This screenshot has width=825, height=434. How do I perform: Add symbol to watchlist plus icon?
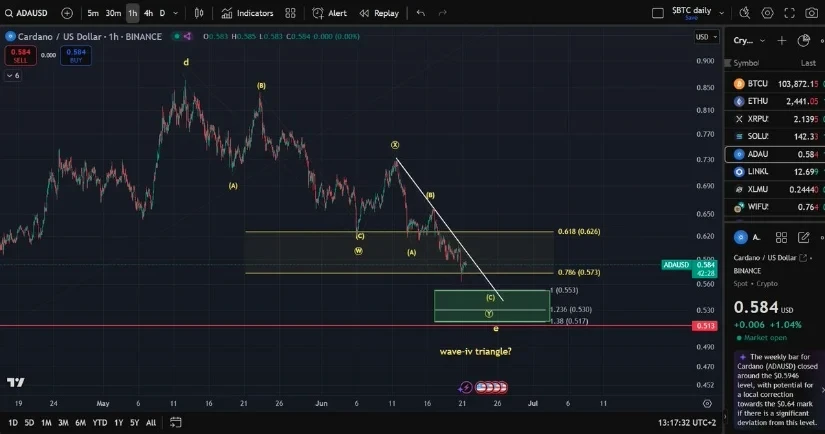click(x=782, y=41)
